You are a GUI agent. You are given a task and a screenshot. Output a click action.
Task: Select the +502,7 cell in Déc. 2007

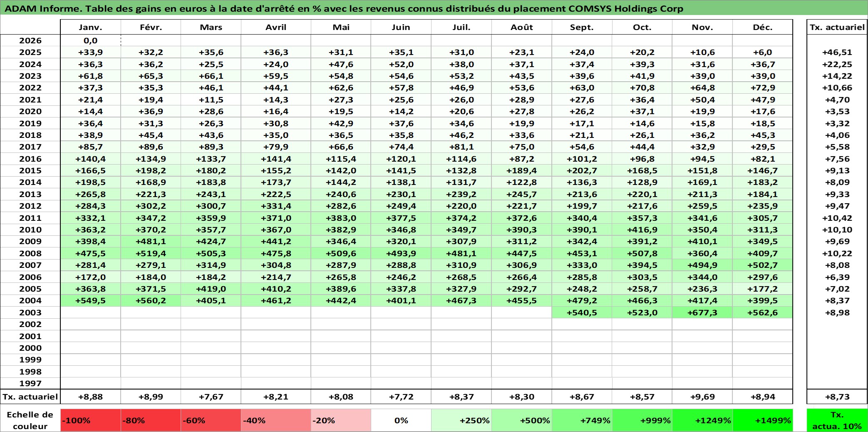click(x=762, y=265)
